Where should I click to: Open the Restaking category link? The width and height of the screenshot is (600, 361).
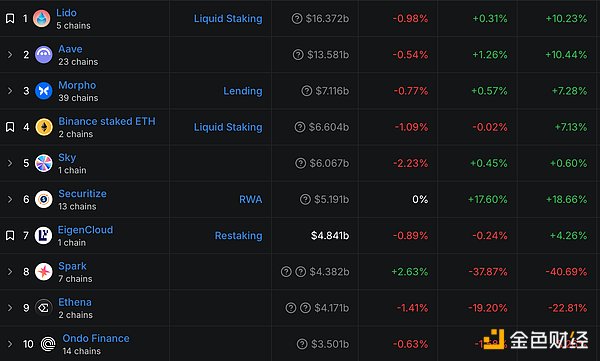pyautogui.click(x=238, y=236)
